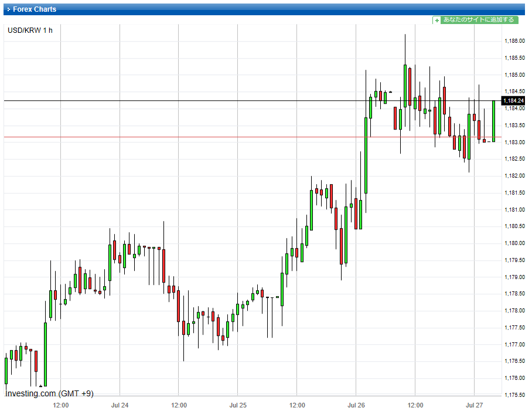Select the 1,186.00 price axis label
This screenshot has width=532, height=418.
(514, 41)
